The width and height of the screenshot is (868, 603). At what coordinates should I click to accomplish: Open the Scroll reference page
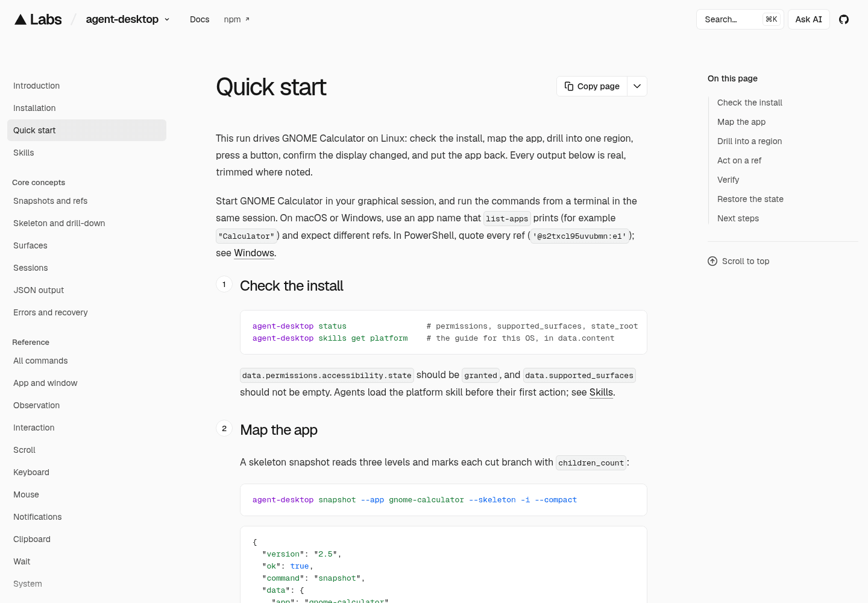pyautogui.click(x=87, y=450)
